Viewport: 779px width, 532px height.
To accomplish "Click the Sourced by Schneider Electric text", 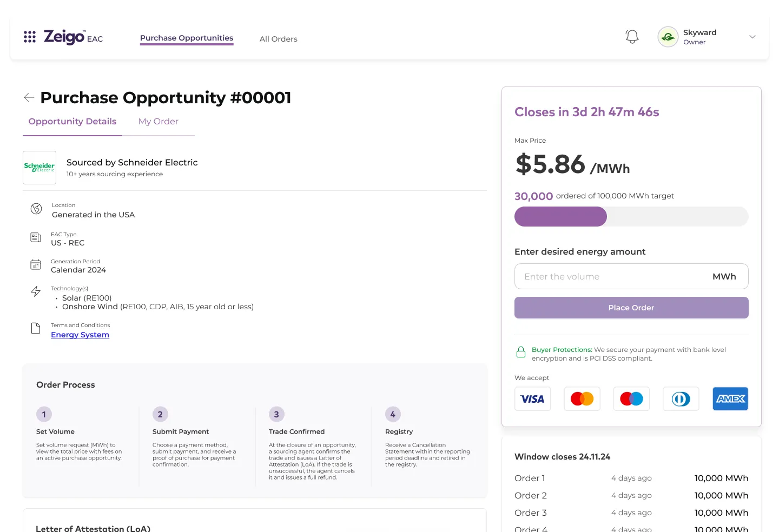I will [x=132, y=162].
